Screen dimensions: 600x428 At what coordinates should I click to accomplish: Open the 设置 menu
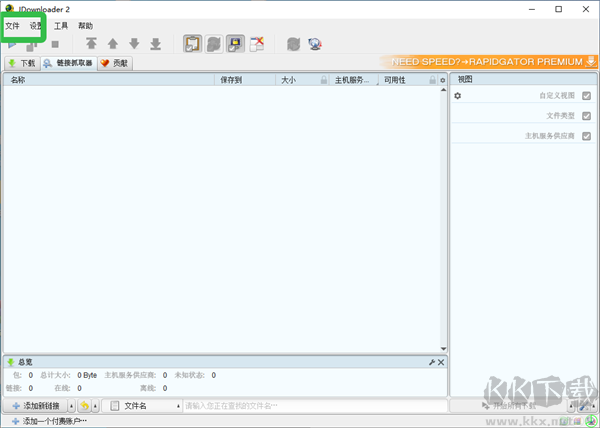coord(36,26)
